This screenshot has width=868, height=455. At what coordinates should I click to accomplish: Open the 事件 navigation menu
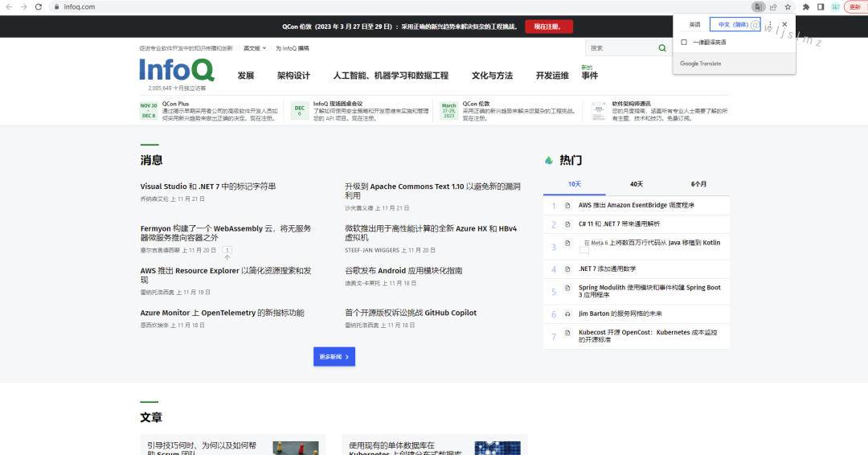(x=590, y=76)
